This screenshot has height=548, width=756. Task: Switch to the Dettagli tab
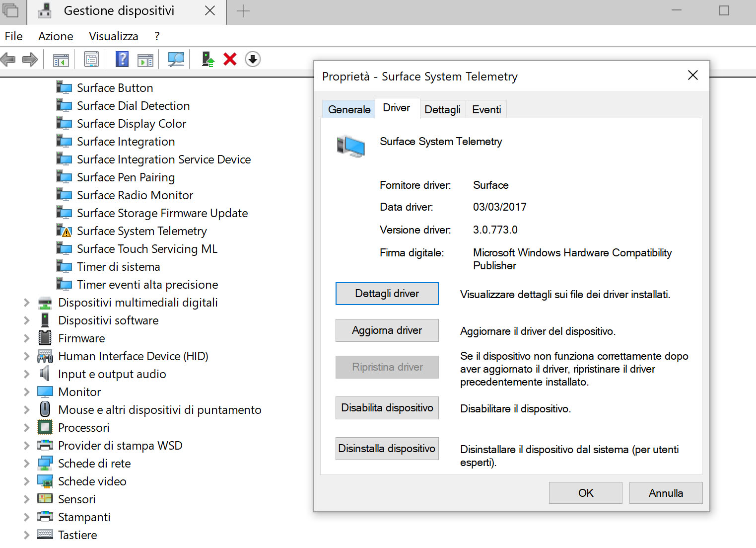point(442,109)
